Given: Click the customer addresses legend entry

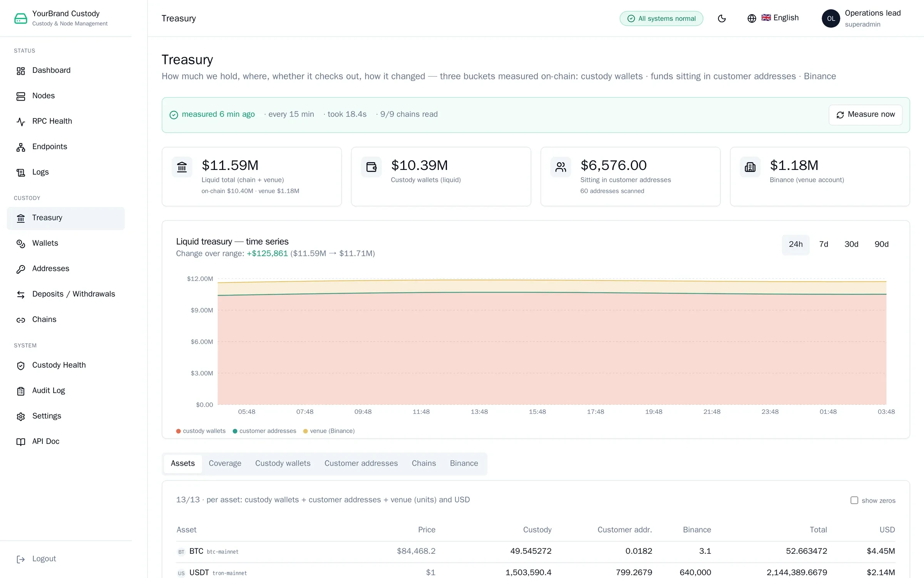Looking at the screenshot, I should 264,431.
